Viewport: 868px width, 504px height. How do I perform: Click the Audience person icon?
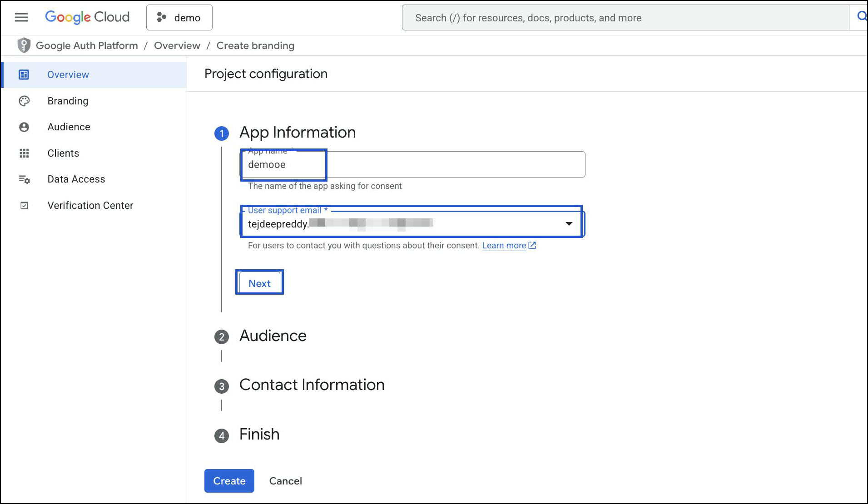coord(24,127)
